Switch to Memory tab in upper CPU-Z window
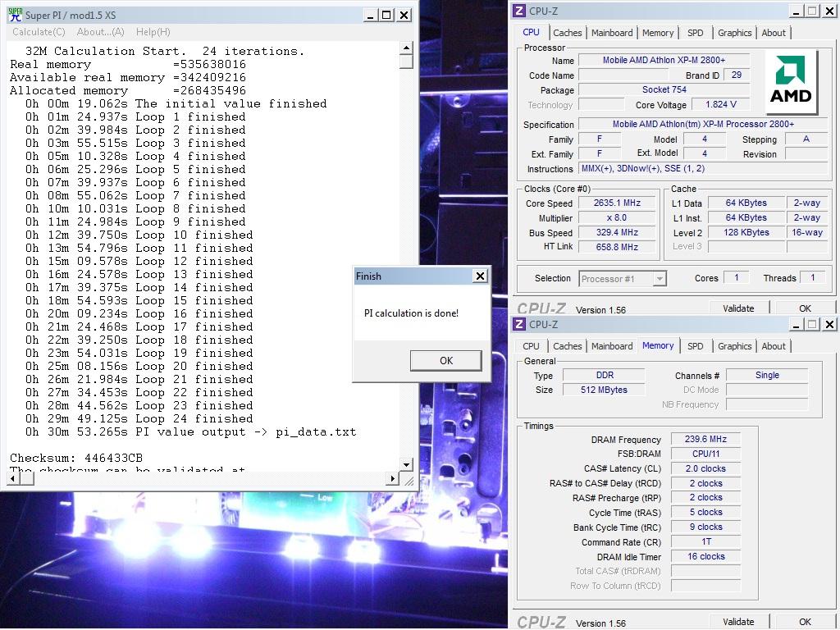Viewport: 840px width, 630px height. click(658, 33)
